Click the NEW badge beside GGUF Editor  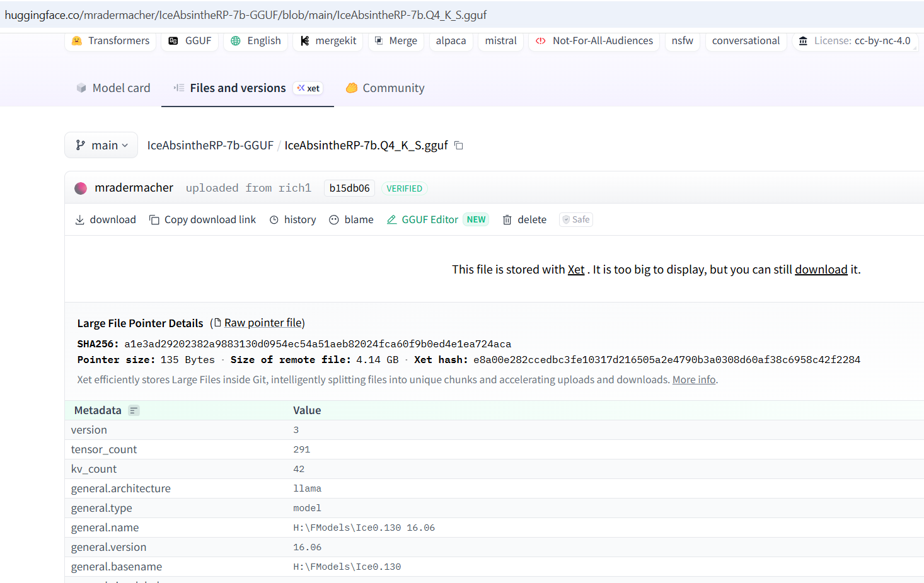[476, 220]
